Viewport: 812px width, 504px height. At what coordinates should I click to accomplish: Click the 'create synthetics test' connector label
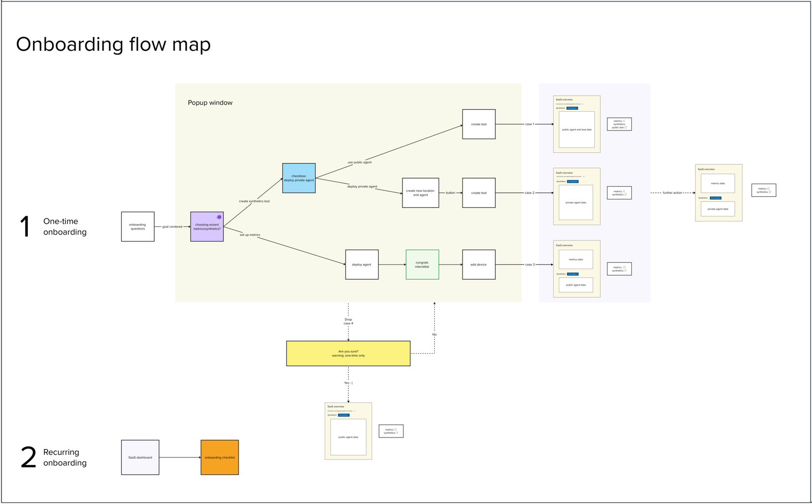point(254,201)
